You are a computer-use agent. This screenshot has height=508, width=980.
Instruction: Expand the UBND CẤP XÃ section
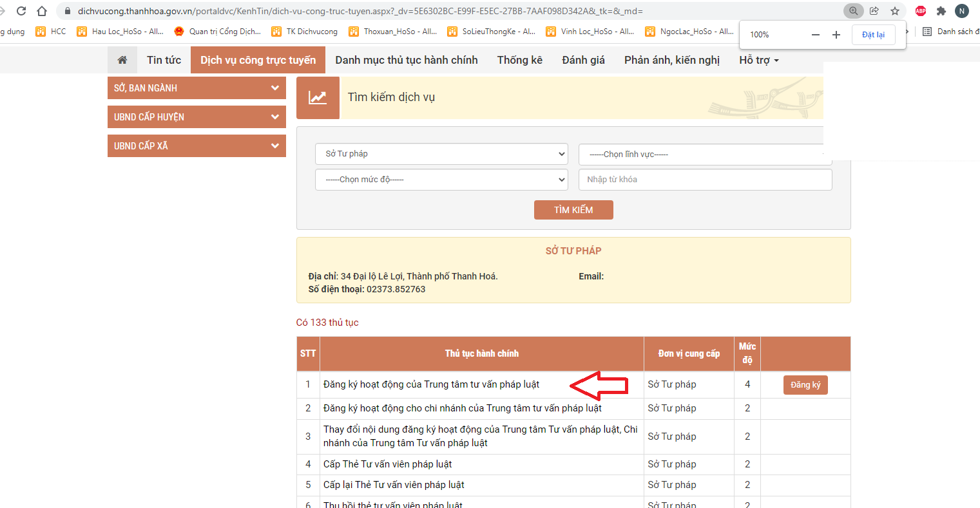[x=197, y=146]
